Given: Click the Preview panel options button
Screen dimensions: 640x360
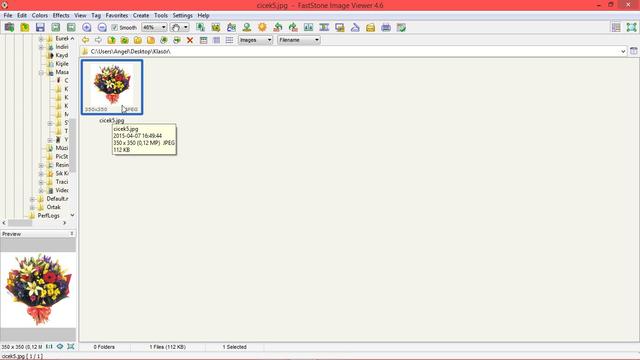Looking at the screenshot, I should click(x=72, y=234).
